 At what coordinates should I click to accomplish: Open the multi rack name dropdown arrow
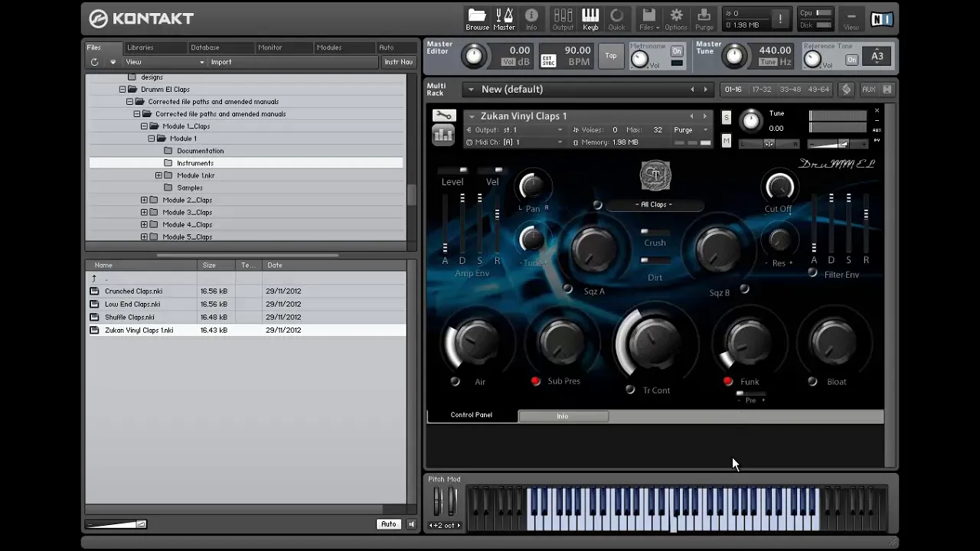click(471, 90)
